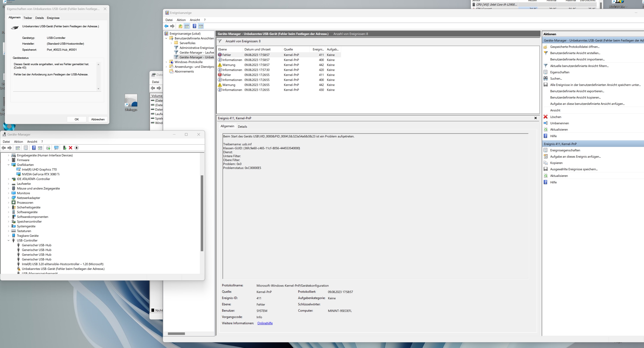Click blue back arrow in Ereignisanzeige toolbar
The height and width of the screenshot is (348, 644).
tap(166, 26)
